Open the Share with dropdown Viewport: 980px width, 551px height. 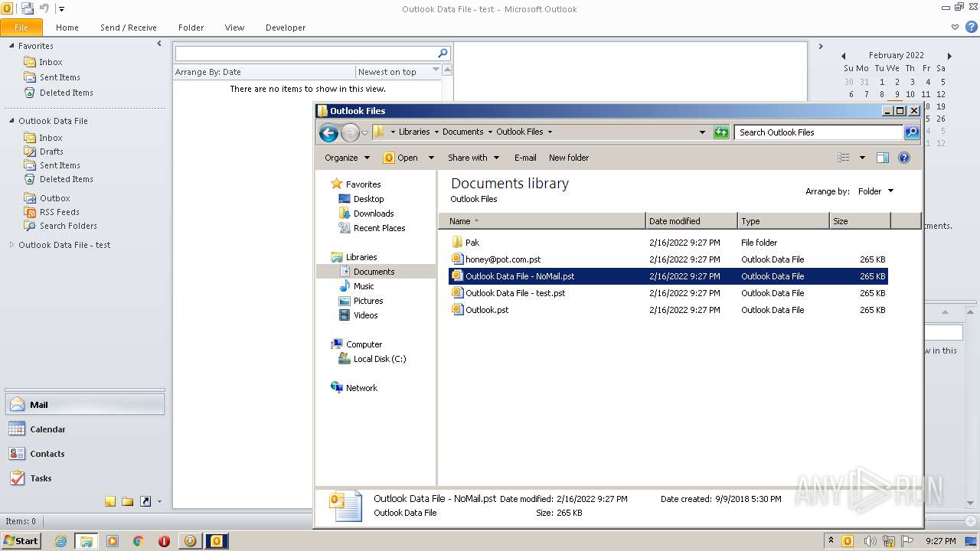(473, 158)
